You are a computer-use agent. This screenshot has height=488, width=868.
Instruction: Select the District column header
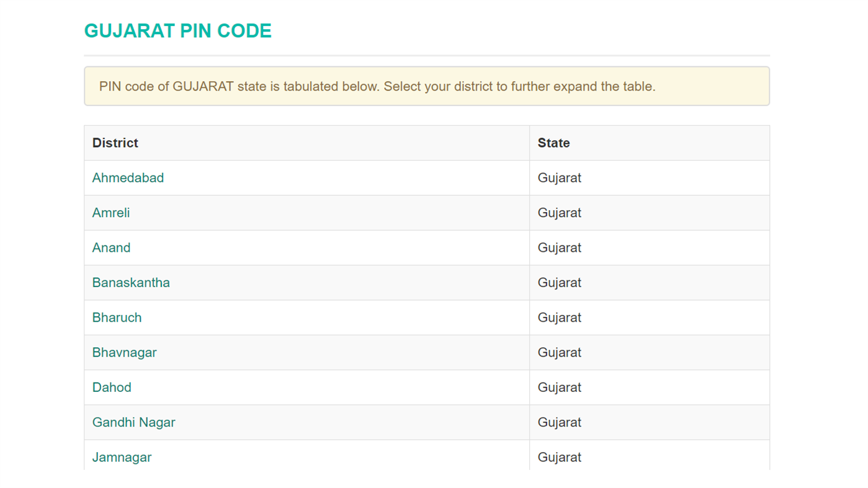115,143
